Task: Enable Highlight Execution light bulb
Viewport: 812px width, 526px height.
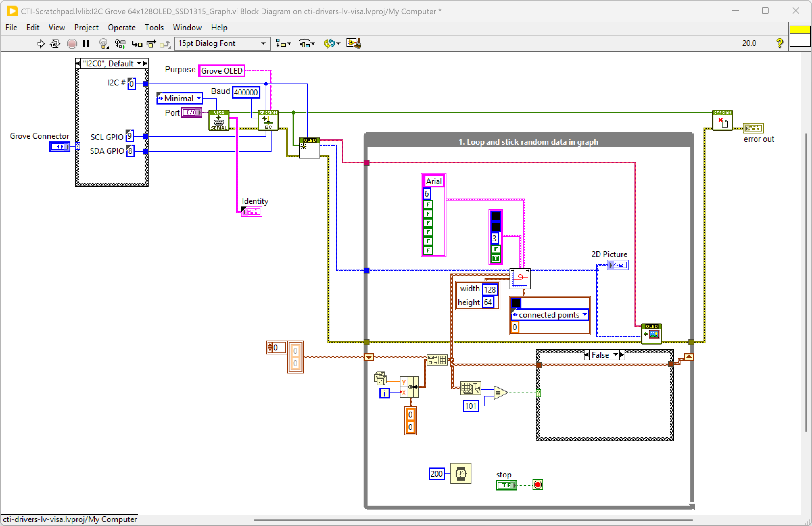Action: click(x=103, y=43)
